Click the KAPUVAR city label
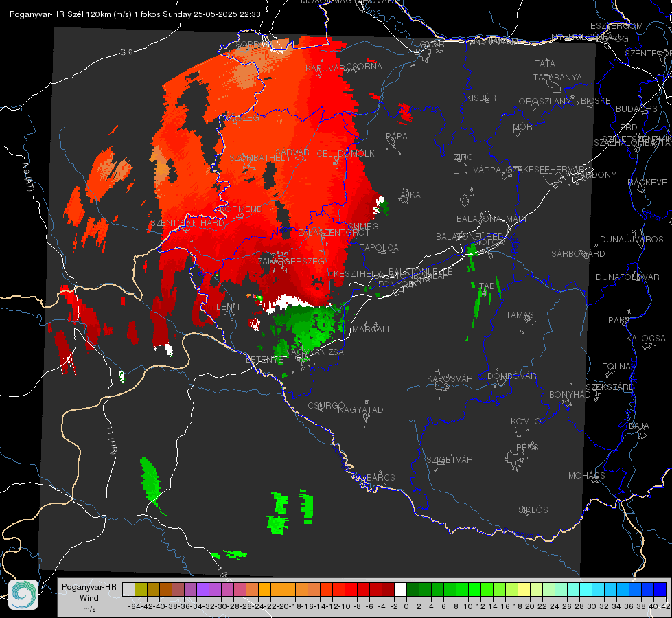 [325, 69]
